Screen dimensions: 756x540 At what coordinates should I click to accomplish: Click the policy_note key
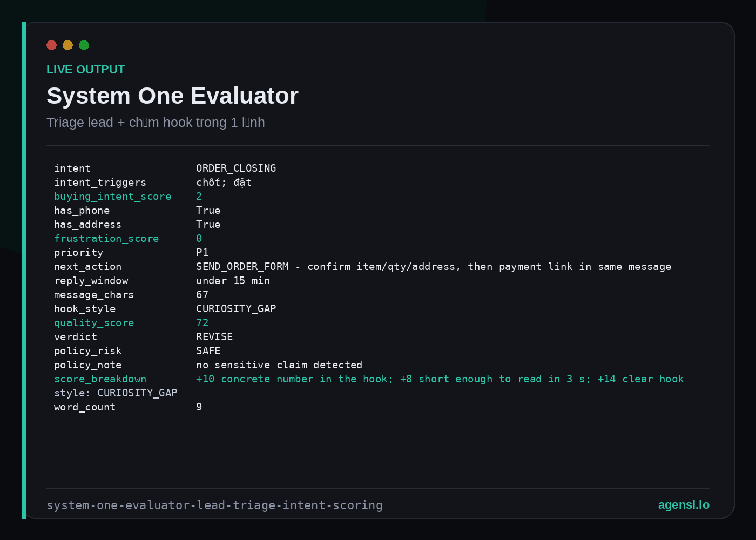[87, 365]
